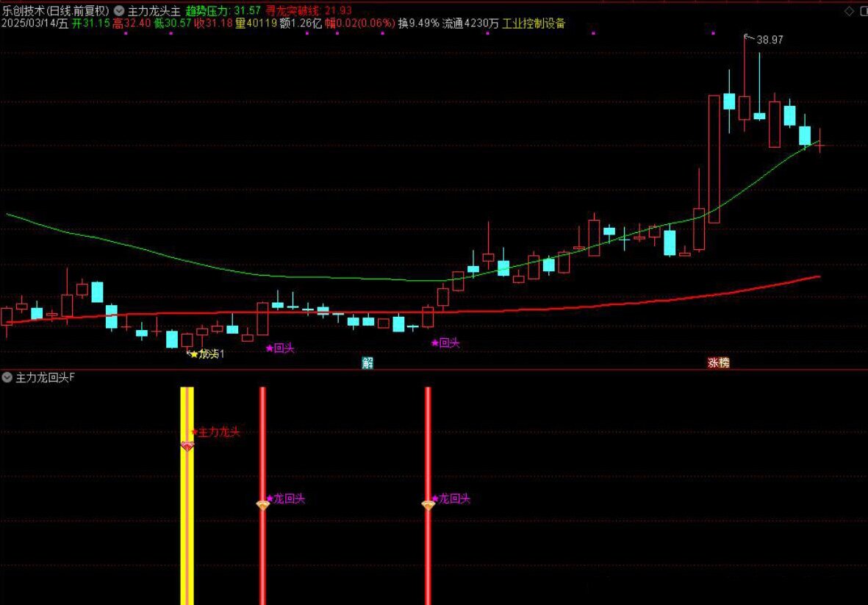Click the low price 低30.57
Viewport: 868px width, 605px height.
(x=173, y=24)
